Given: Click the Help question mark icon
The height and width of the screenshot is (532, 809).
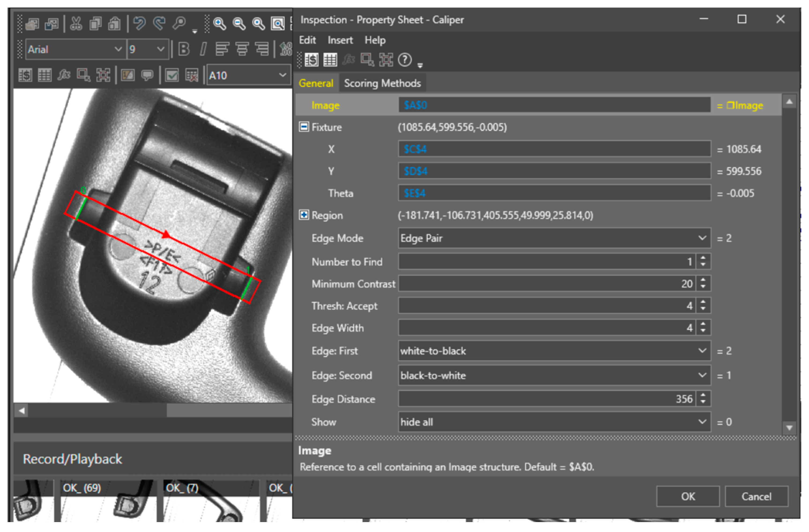Looking at the screenshot, I should [404, 60].
